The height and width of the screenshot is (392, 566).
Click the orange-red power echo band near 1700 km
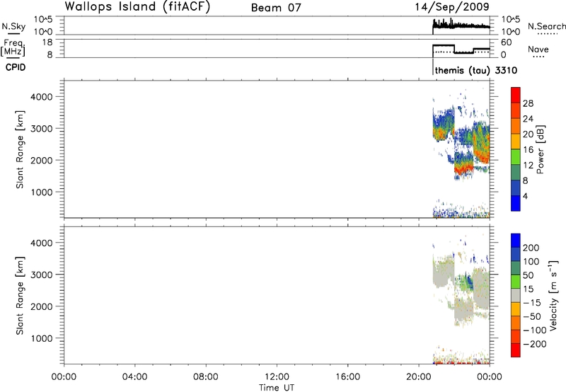pyautogui.click(x=463, y=168)
